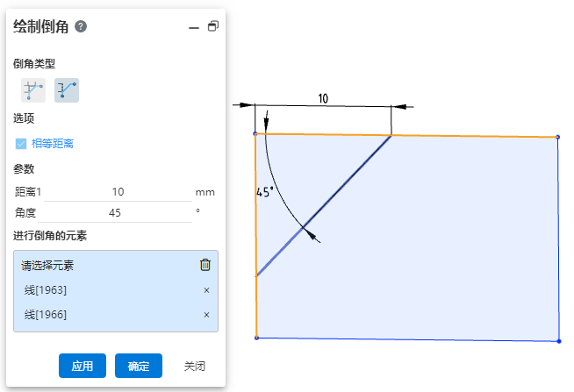574x392 pixels.
Task: Select the 10 dimension label on sketch
Action: [323, 98]
